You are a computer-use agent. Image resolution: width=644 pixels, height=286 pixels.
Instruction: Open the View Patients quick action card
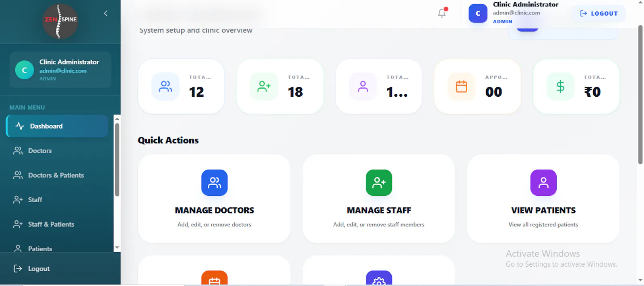click(543, 199)
